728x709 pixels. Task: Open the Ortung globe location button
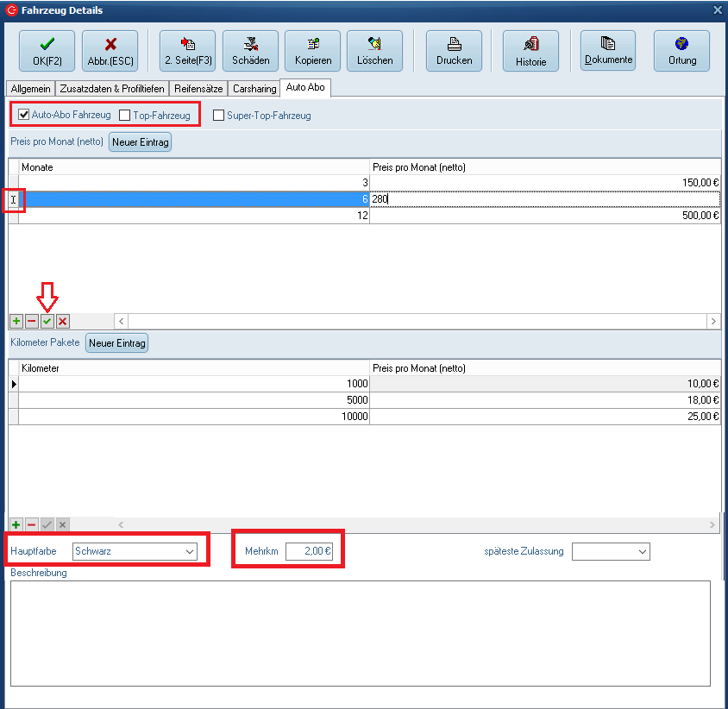681,51
